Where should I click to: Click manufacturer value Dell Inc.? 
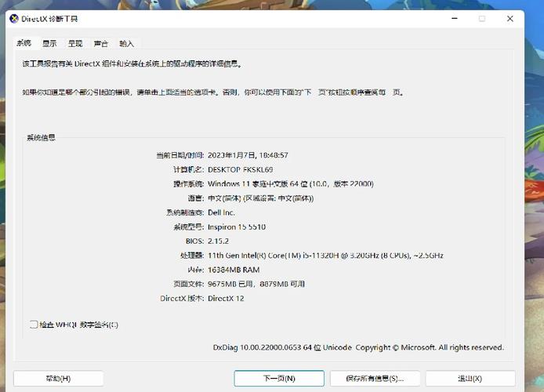pos(221,212)
